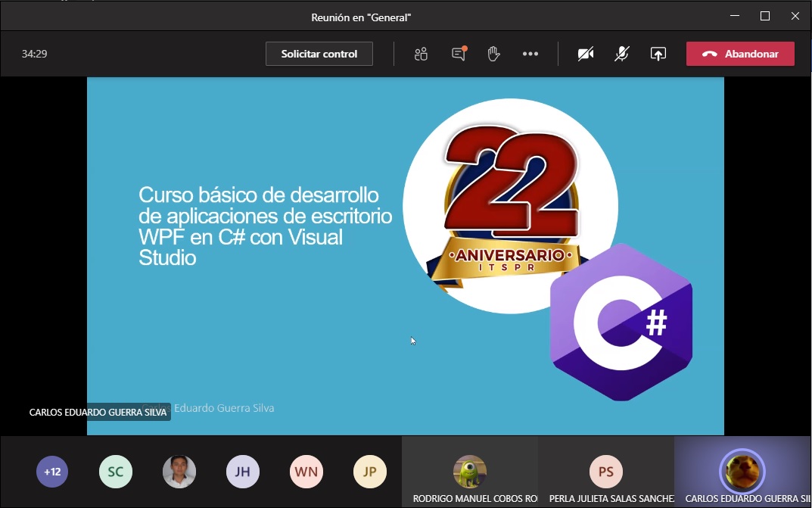This screenshot has width=812, height=508.
Task: Open the meeting chat conversation
Action: pos(459,54)
